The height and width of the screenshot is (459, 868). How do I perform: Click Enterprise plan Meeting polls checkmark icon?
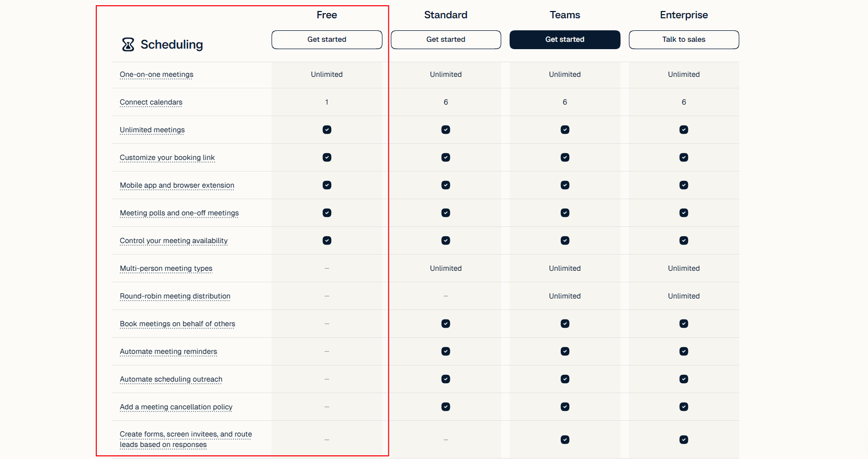pyautogui.click(x=684, y=213)
